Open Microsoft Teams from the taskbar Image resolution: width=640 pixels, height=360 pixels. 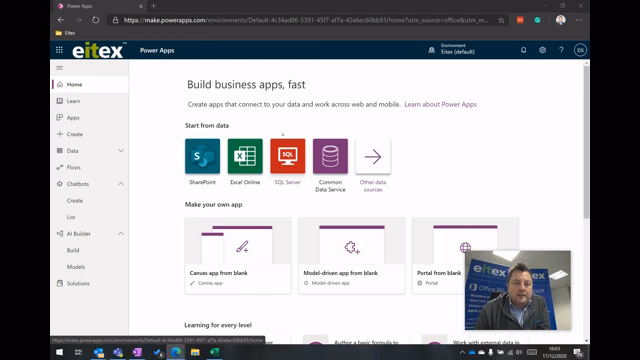[118, 352]
